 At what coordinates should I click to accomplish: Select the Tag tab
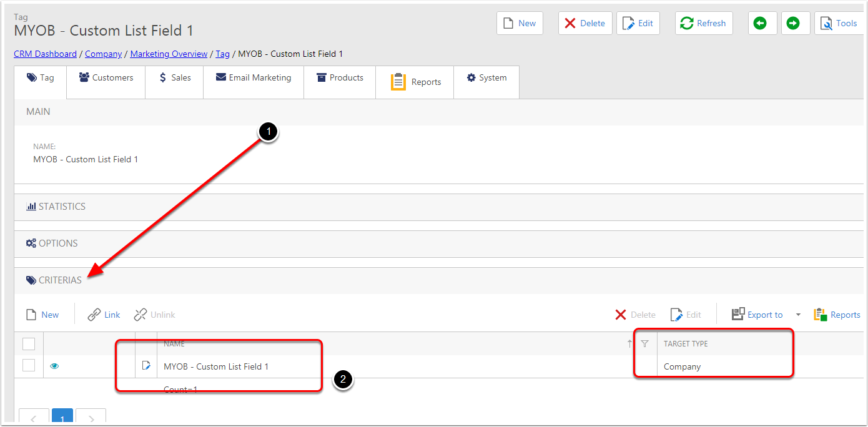41,82
